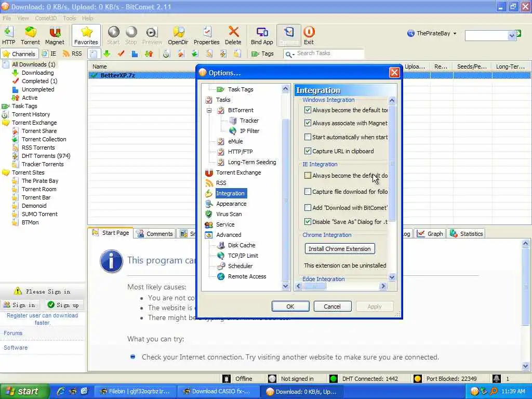532x399 pixels.
Task: Click the OpenDir toolbar icon
Action: click(x=178, y=35)
